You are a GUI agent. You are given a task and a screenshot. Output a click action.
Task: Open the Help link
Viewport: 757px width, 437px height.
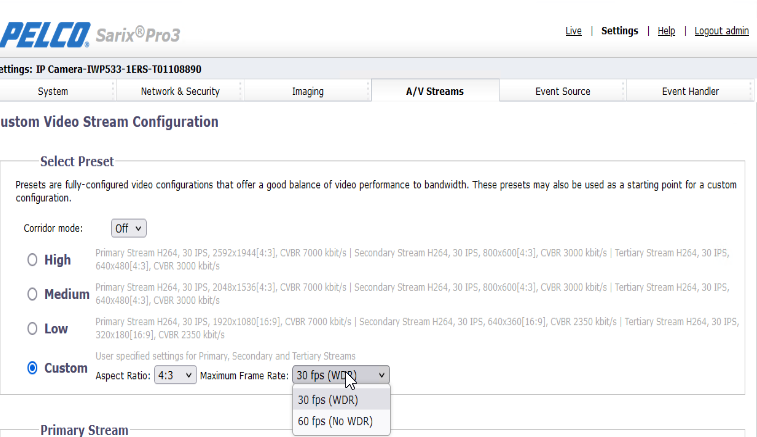pyautogui.click(x=666, y=31)
